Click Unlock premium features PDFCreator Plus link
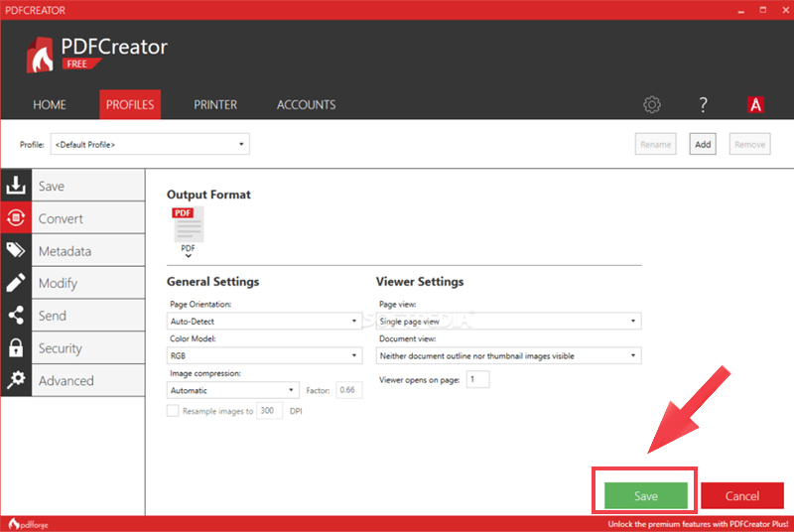 pyautogui.click(x=698, y=524)
